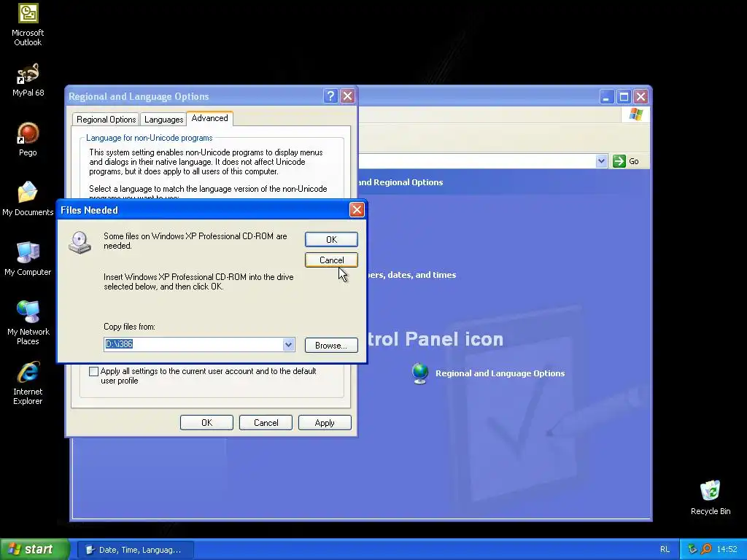Open the Pego desktop shortcut
Image resolution: width=747 pixels, height=560 pixels.
coord(28,139)
